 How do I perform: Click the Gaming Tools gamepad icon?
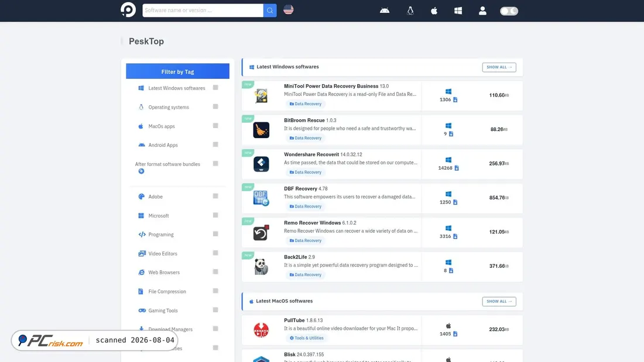[142, 311]
